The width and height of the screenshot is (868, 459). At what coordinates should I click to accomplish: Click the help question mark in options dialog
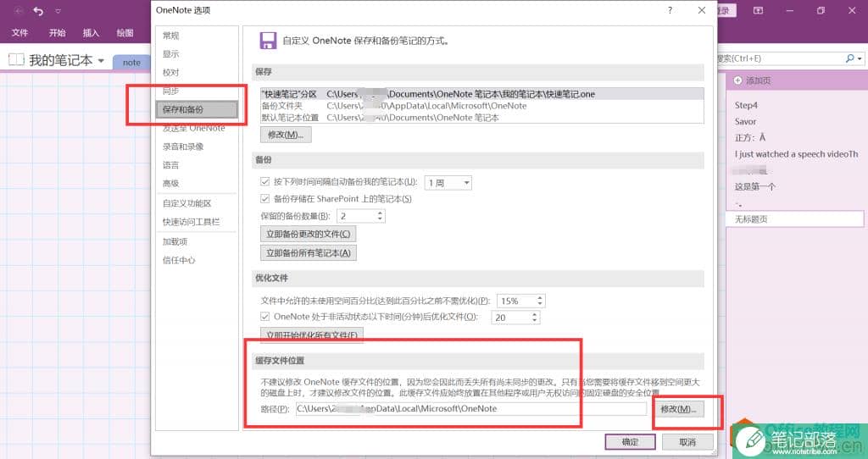click(x=670, y=10)
